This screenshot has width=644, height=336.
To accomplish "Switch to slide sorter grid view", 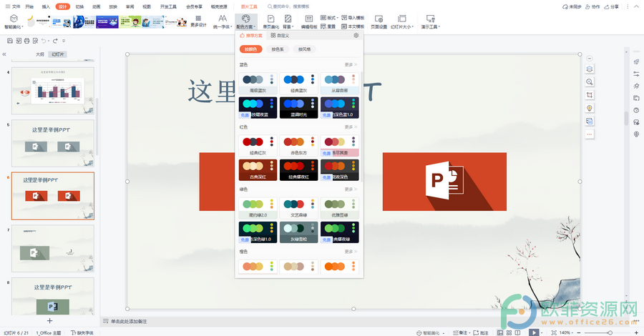I will pos(509,332).
